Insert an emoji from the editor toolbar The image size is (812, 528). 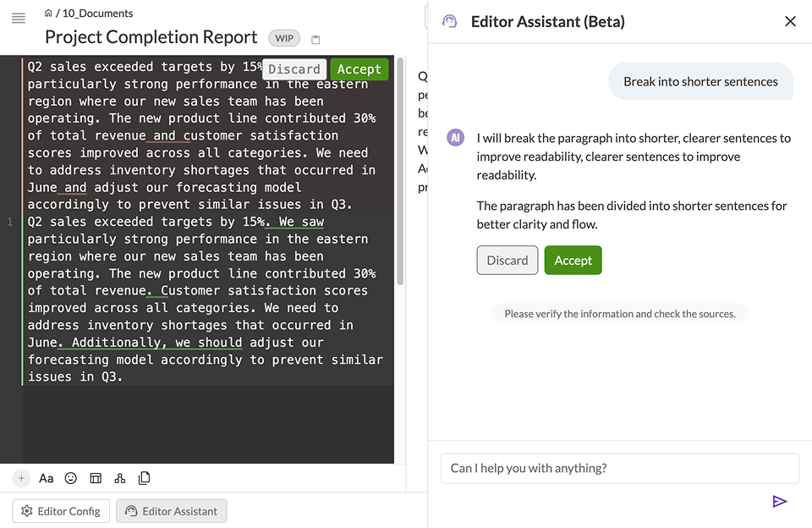coord(70,478)
